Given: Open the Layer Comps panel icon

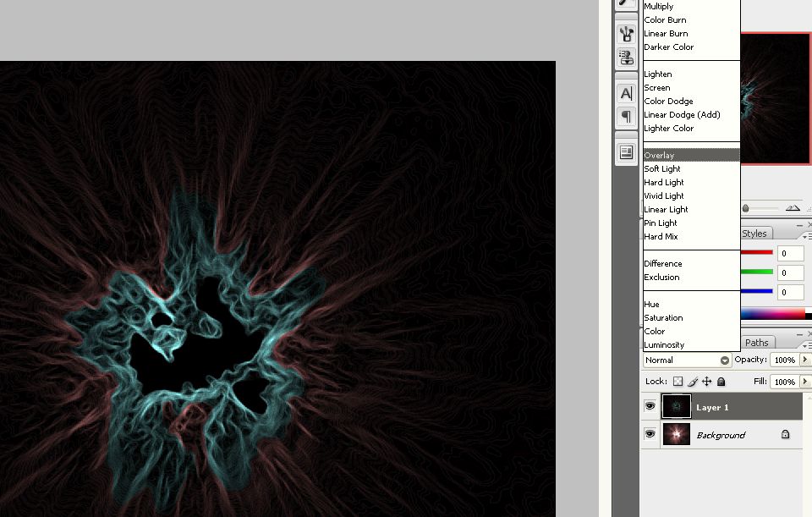Looking at the screenshot, I should [626, 152].
